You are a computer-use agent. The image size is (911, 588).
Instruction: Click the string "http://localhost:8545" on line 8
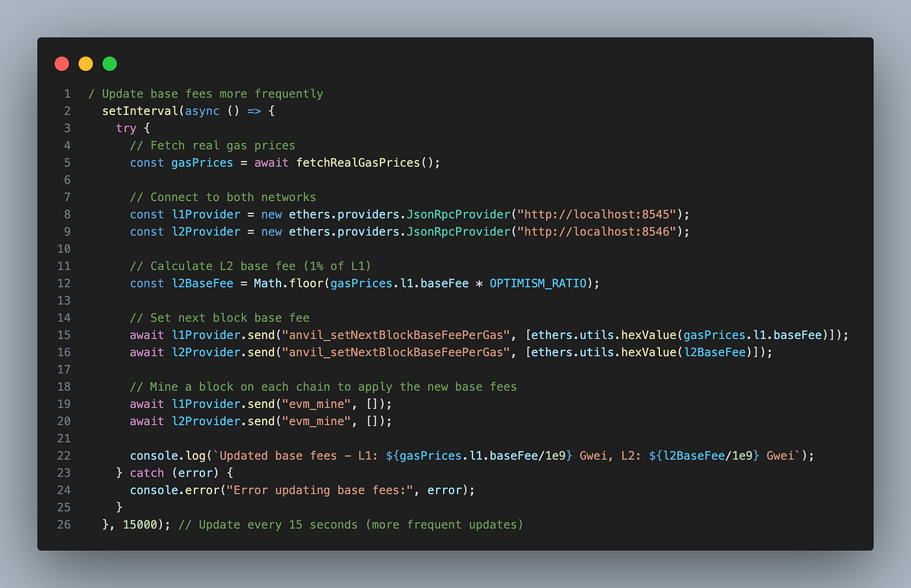[x=598, y=215]
